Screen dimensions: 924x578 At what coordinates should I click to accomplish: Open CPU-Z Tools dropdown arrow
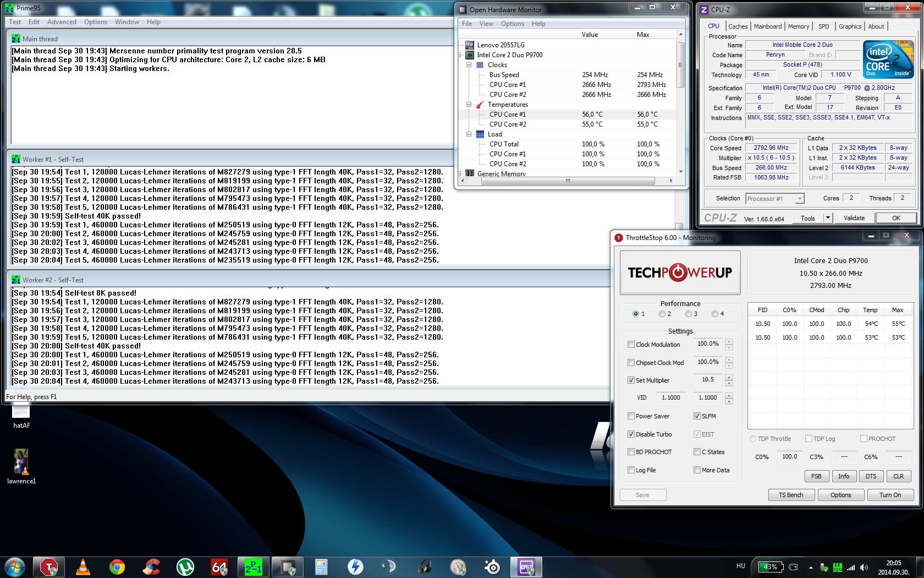(827, 218)
